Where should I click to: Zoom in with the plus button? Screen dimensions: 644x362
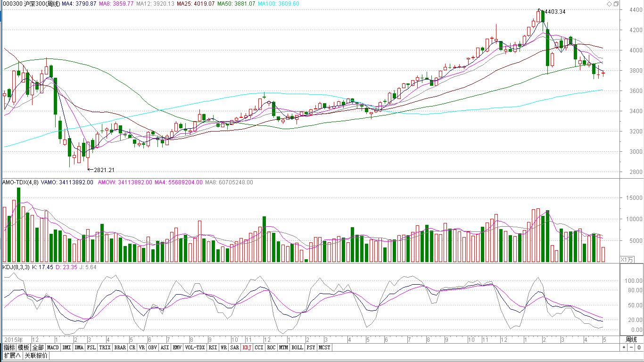[x=624, y=347]
